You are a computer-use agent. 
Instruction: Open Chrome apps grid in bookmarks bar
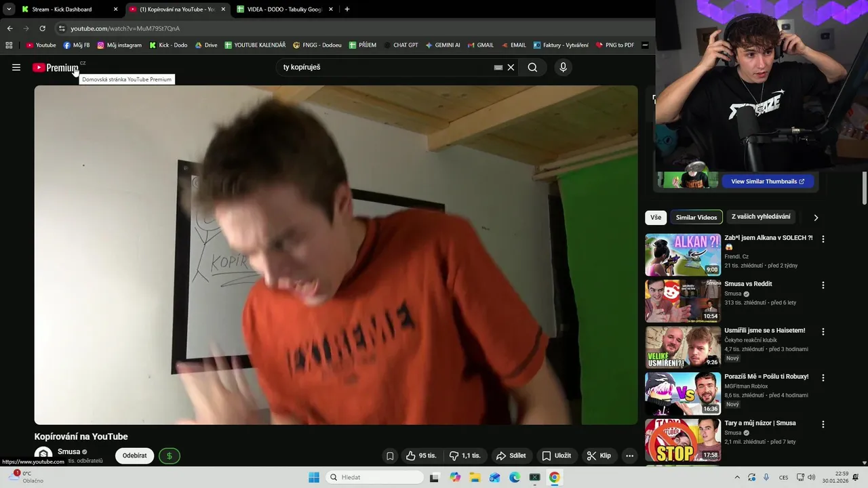[9, 45]
